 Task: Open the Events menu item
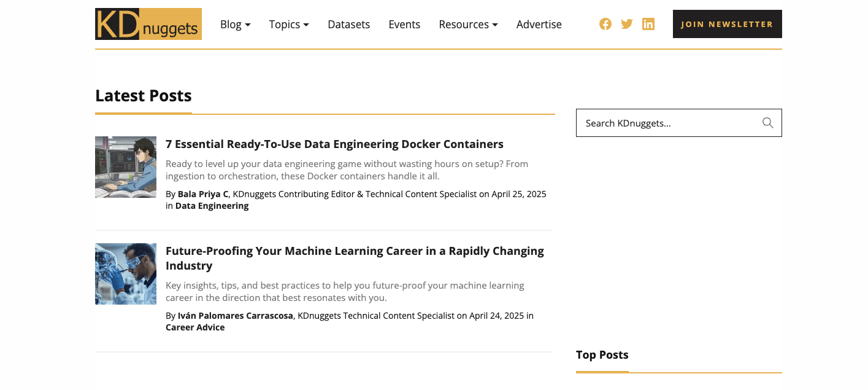[404, 25]
